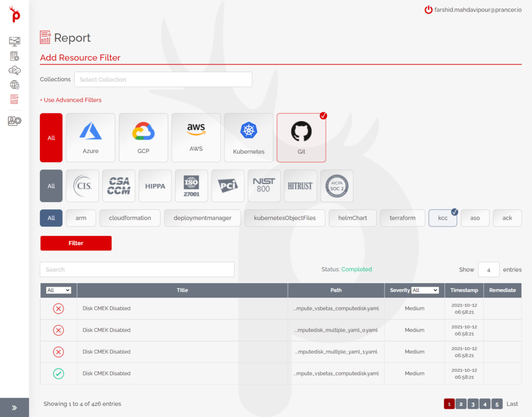532x417 pixels.
Task: Open the All dropdown in the results header
Action: (58, 290)
